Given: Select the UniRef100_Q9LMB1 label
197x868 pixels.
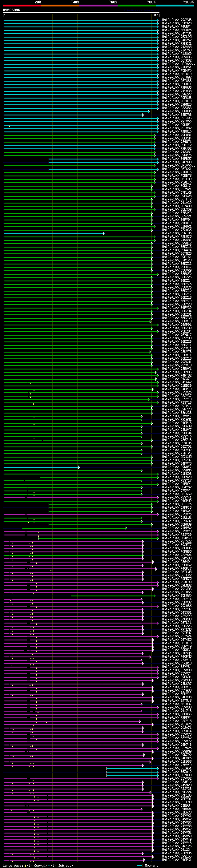Looking at the screenshot, I should point(177,135).
